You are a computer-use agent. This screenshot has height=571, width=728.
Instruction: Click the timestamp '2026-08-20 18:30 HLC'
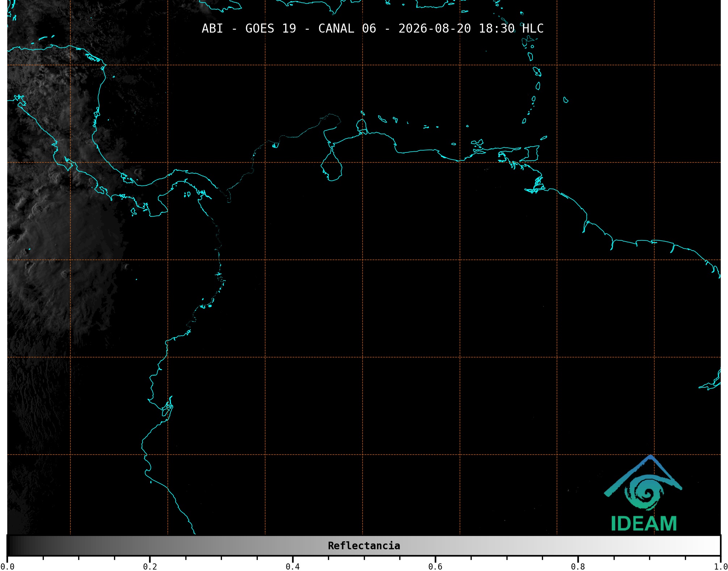pos(471,29)
